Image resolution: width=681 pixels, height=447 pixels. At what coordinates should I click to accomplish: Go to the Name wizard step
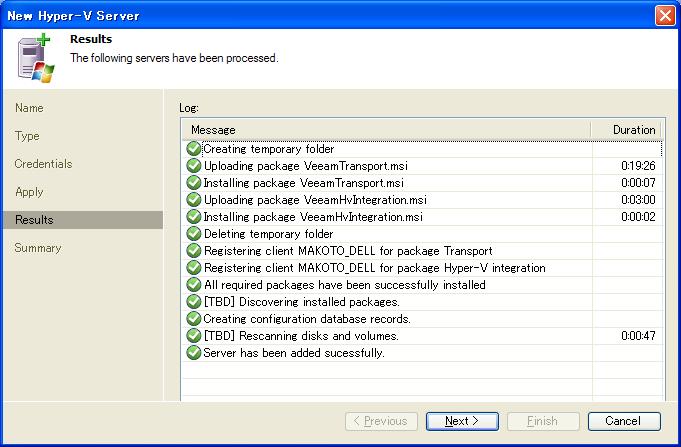[x=29, y=108]
